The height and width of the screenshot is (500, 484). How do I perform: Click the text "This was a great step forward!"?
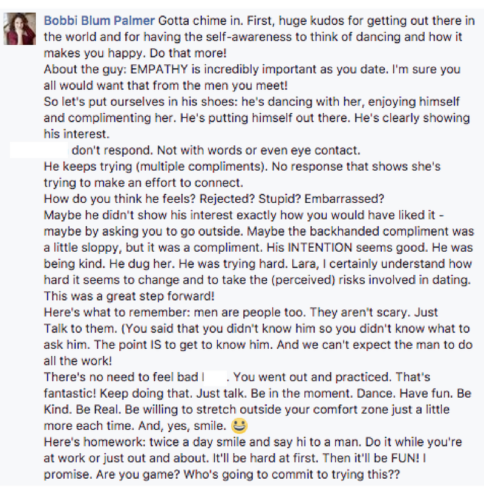pos(129,296)
